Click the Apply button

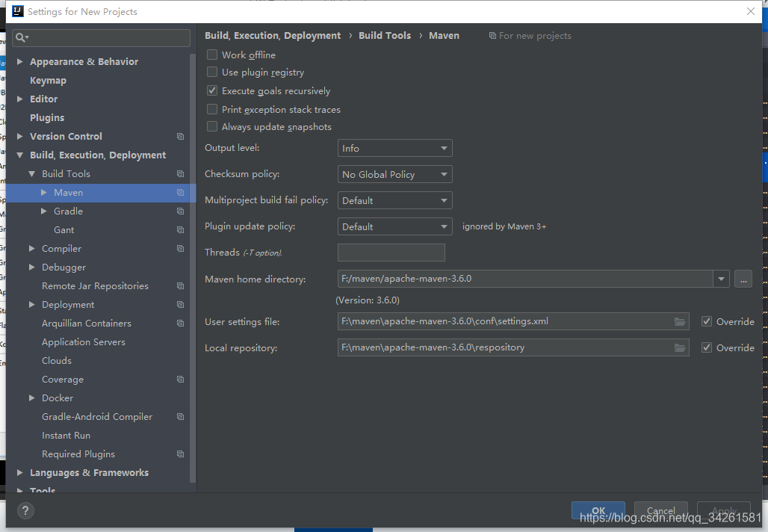pyautogui.click(x=724, y=510)
